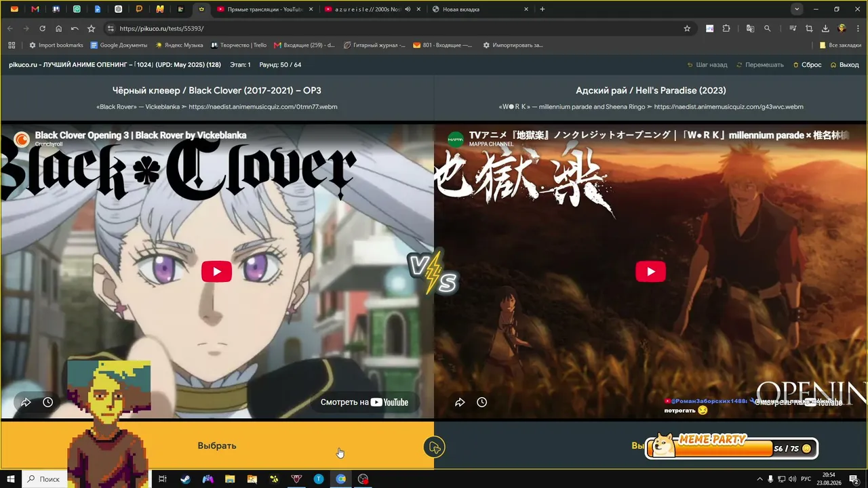Choose Black Clover with the left Выбрать button
Image resolution: width=868 pixels, height=488 pixels.
tap(217, 445)
